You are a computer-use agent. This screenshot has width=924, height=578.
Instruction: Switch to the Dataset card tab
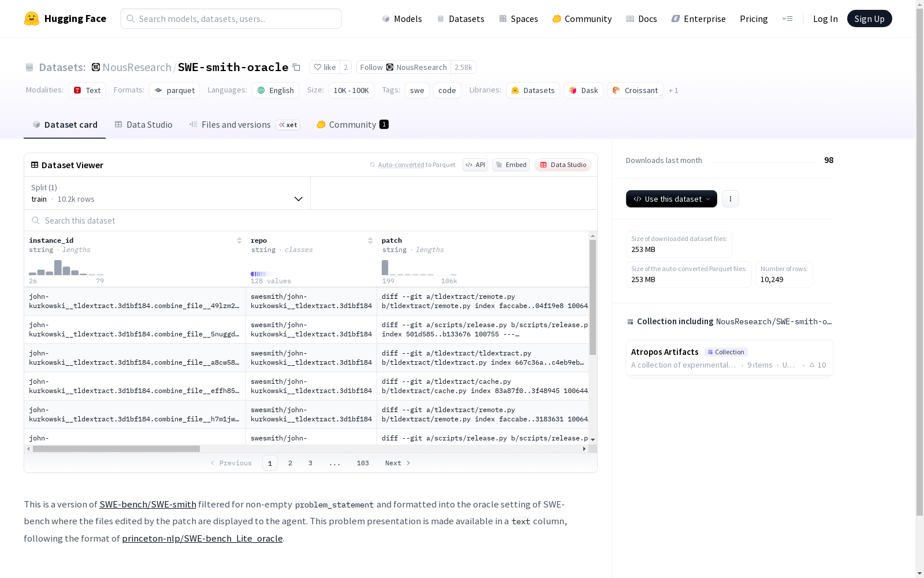coord(65,125)
